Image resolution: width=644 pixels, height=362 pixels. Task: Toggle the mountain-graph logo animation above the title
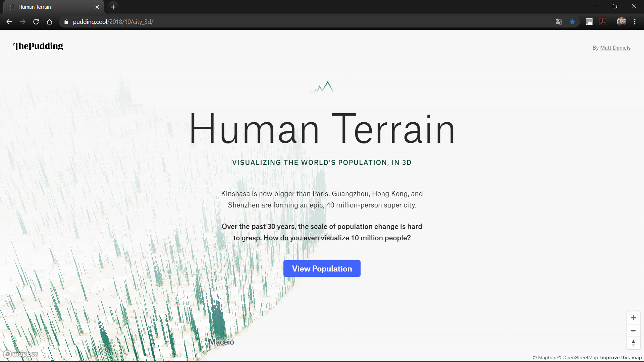pos(322,86)
